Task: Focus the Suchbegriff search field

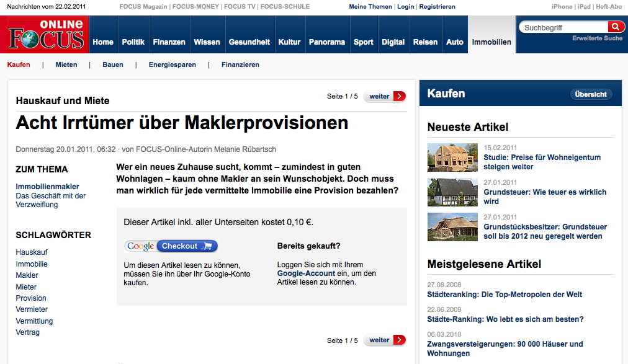Action: click(x=563, y=27)
